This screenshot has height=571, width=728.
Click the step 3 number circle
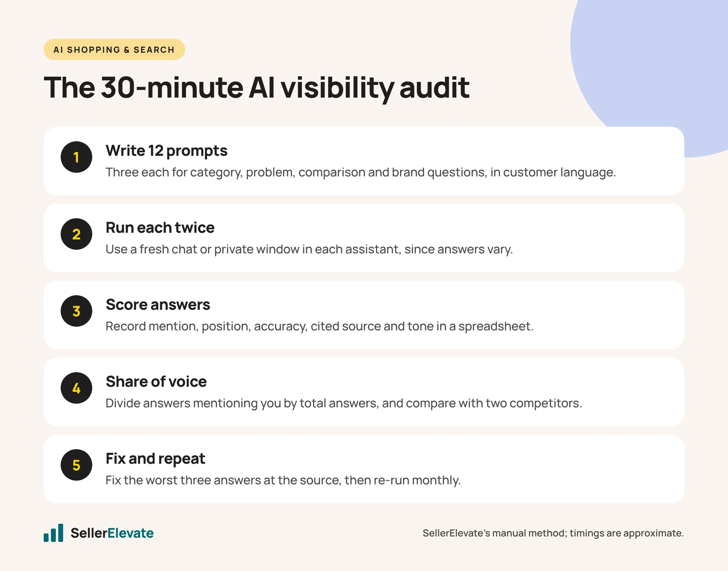[x=76, y=311]
